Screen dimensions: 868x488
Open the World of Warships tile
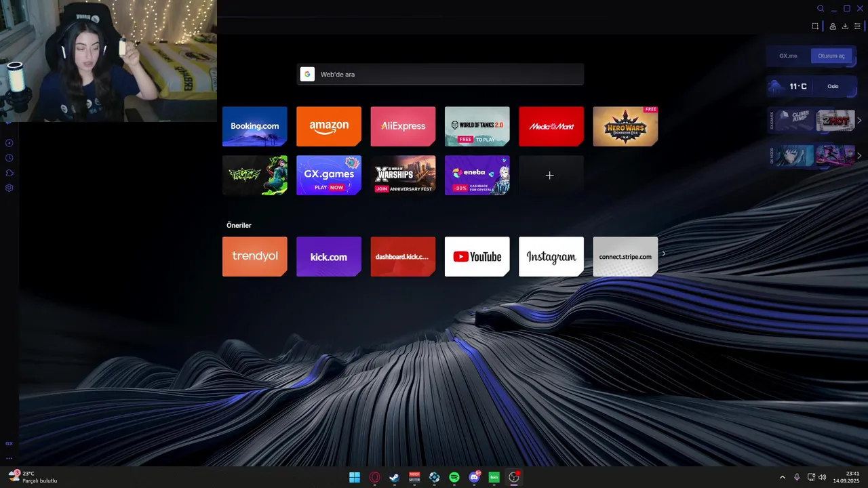[x=403, y=175]
